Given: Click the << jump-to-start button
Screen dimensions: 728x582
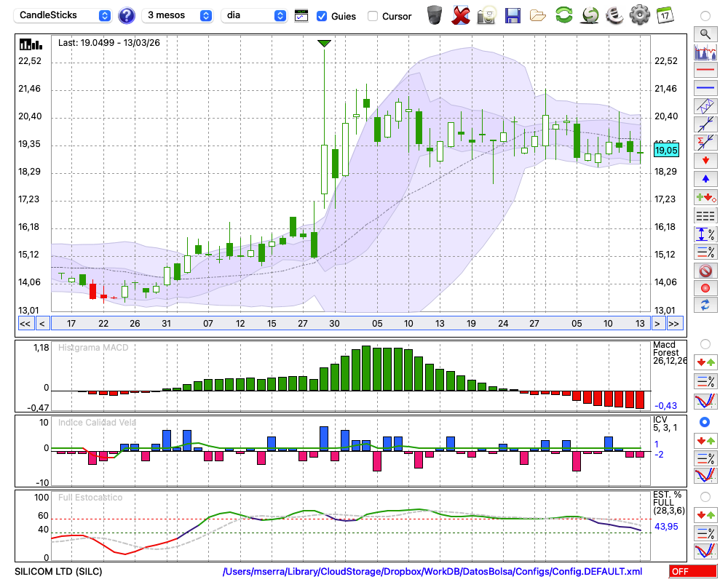Looking at the screenshot, I should point(25,323).
